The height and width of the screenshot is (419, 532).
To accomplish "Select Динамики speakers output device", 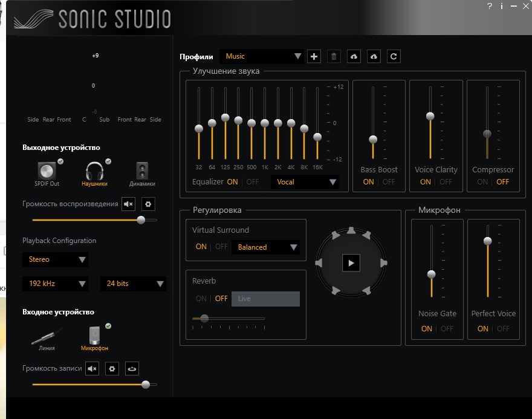I will (x=142, y=174).
